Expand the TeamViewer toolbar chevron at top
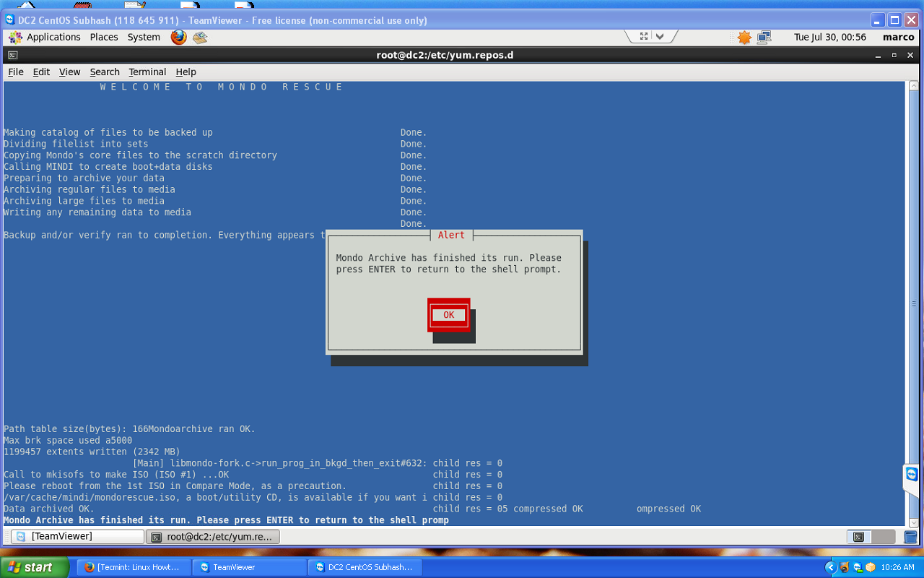 point(659,36)
